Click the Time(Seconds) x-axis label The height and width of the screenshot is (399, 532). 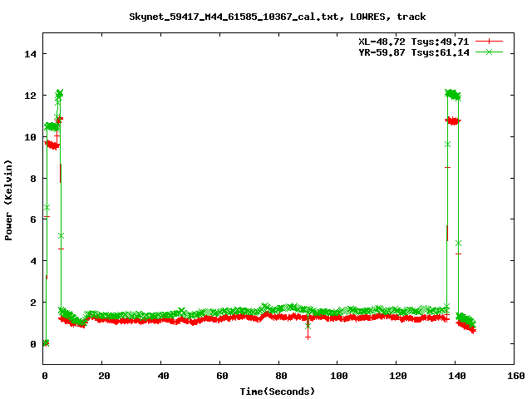(x=277, y=392)
